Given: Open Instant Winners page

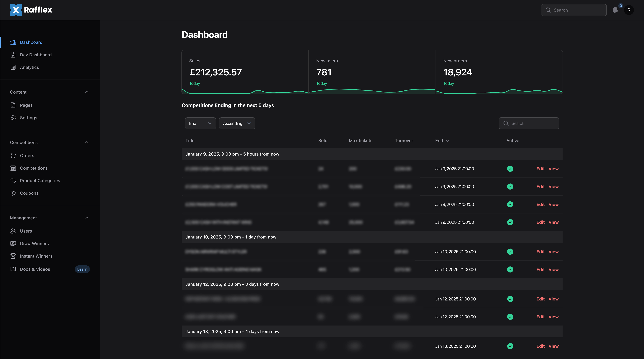Looking at the screenshot, I should tap(36, 256).
